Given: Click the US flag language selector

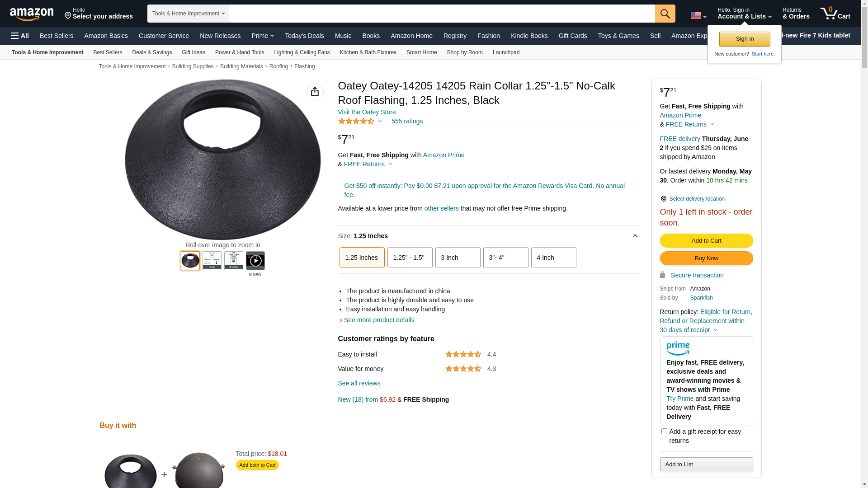Looking at the screenshot, I should tap(698, 16).
